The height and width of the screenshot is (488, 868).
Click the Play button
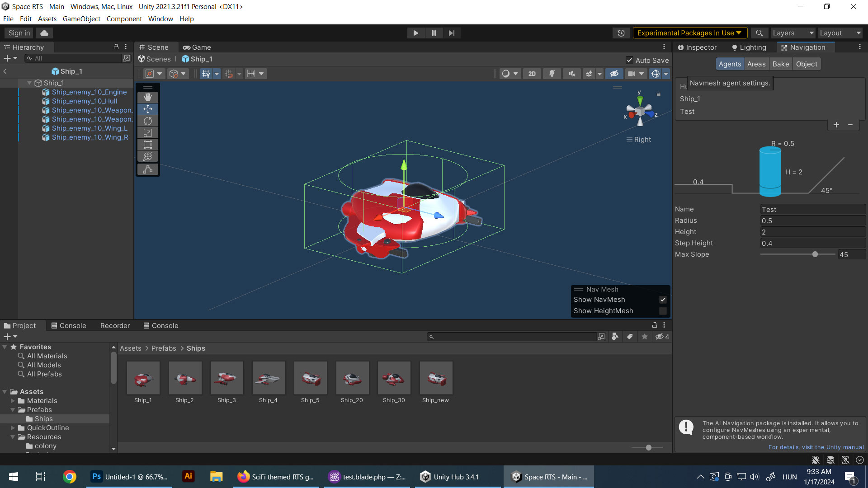(415, 33)
